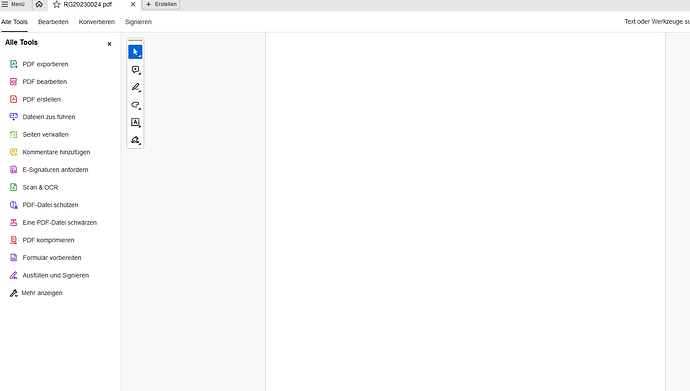Select the add text box tool
Screen dimensions: 690x391
pyautogui.click(x=135, y=122)
